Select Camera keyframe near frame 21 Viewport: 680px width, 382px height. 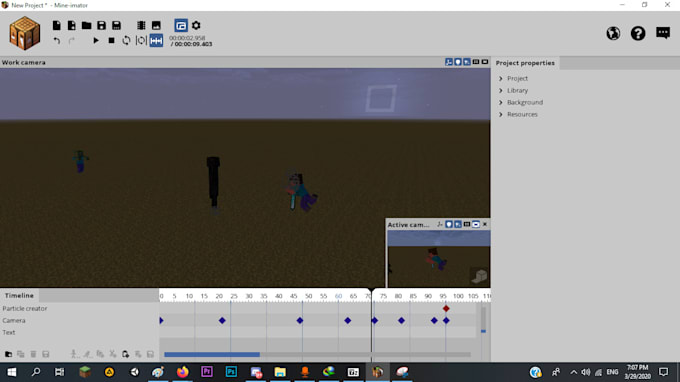pos(222,320)
